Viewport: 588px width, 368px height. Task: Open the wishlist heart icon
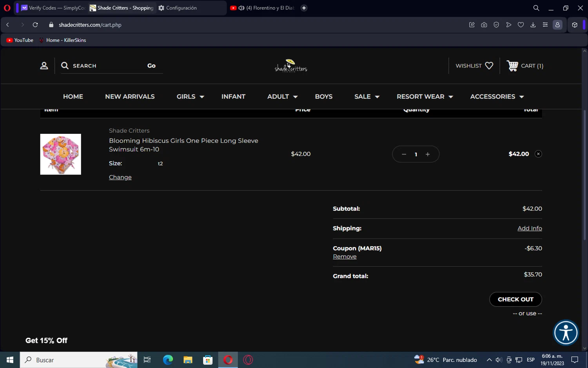coord(489,66)
